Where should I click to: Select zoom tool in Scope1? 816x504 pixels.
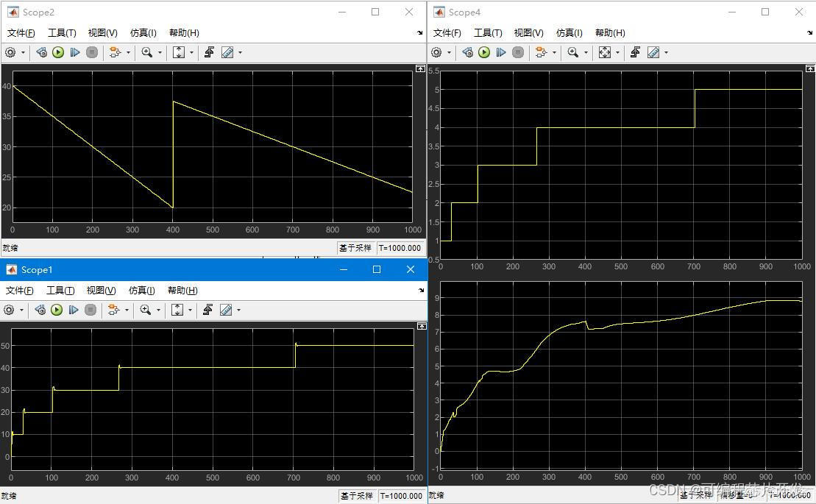(x=145, y=310)
